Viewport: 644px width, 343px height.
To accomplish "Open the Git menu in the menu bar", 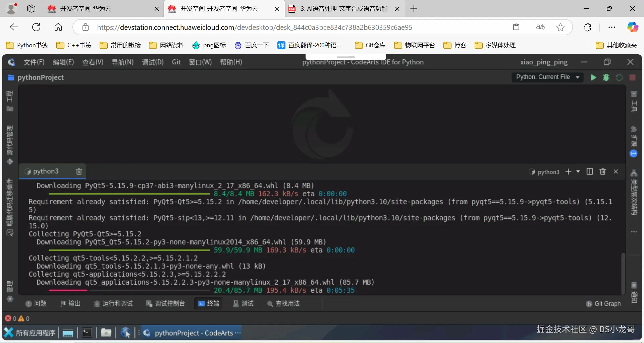I will point(176,62).
